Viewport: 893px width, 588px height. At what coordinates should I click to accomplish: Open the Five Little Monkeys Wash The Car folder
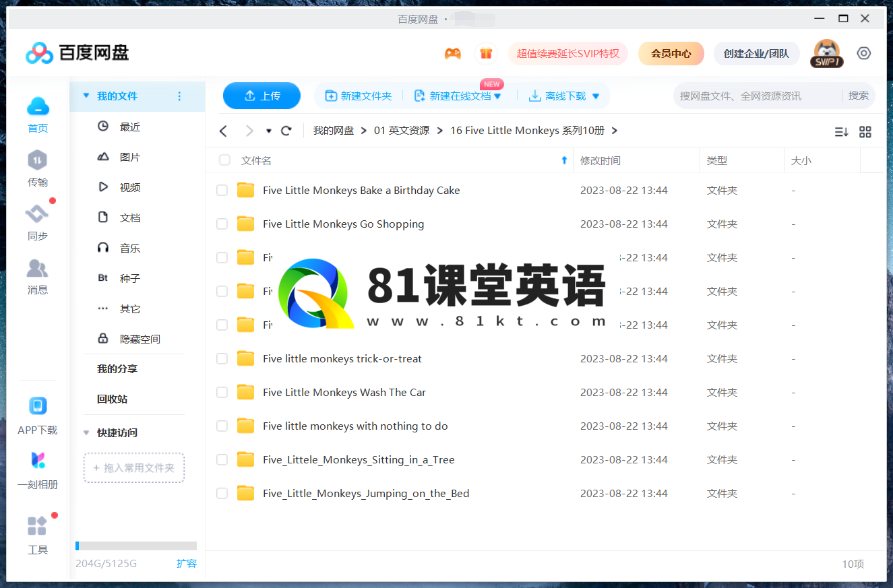point(344,393)
